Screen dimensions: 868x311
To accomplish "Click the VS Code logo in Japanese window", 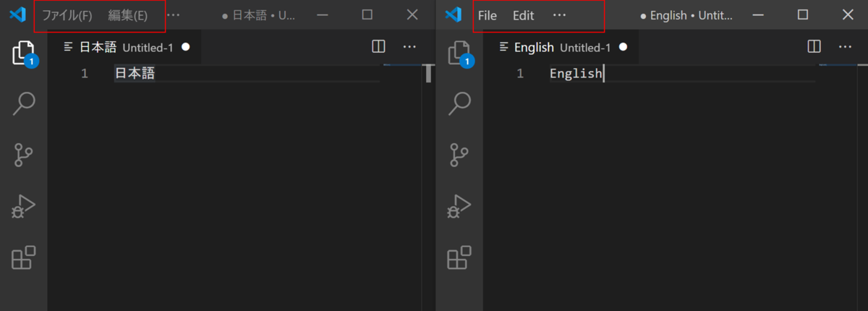I will (x=17, y=14).
